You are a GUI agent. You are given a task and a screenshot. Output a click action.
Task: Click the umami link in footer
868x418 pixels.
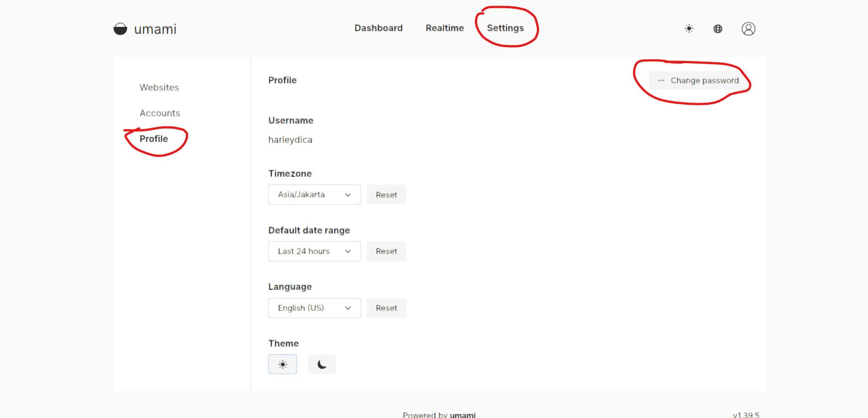click(x=462, y=414)
